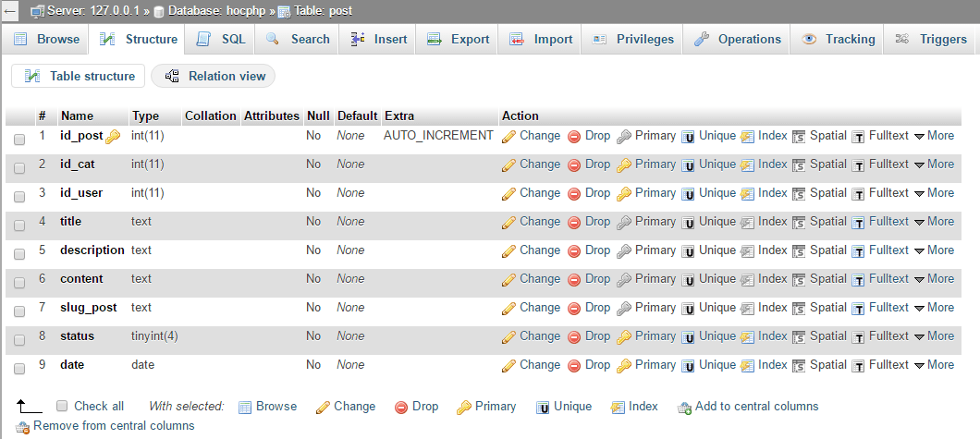Expand the More dropdown for id_post
The image size is (980, 439).
click(x=934, y=136)
